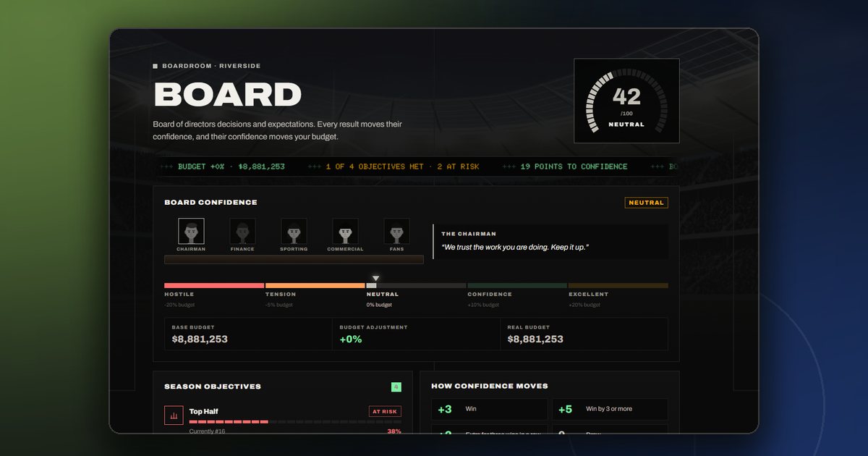This screenshot has width=868, height=456.
Task: Click the Base Budget value $8,881,253
Action: [200, 339]
